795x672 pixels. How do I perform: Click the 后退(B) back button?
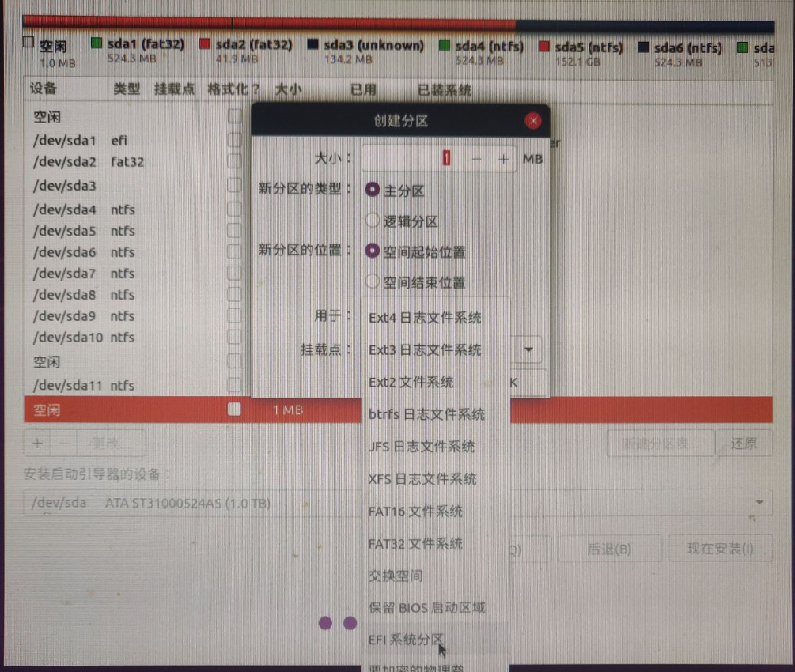609,549
